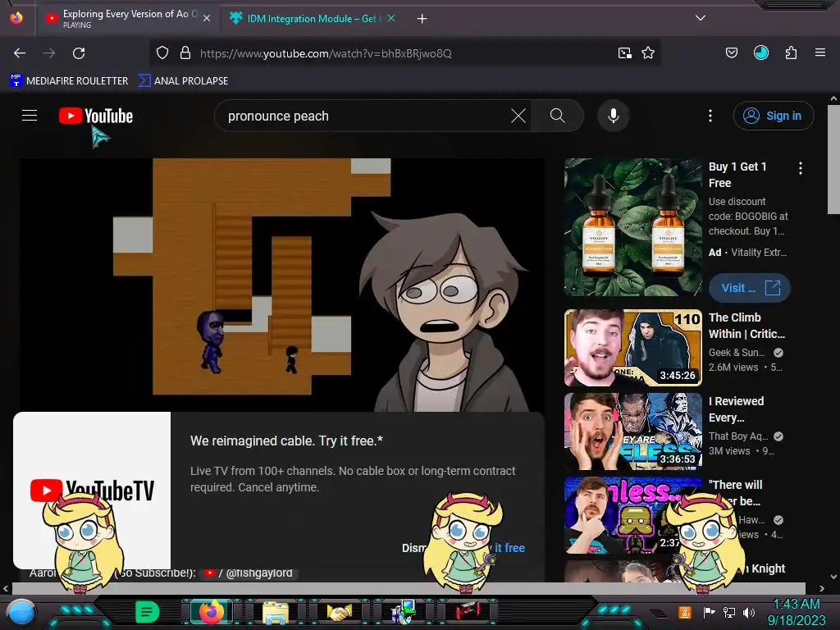Click the horizontal scrollbar right arrow
The width and height of the screenshot is (840, 630).
point(822,588)
